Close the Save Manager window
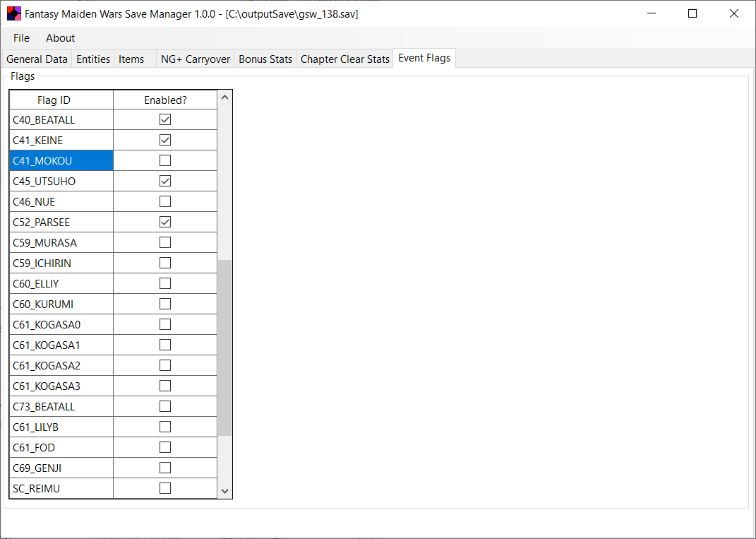The width and height of the screenshot is (756, 539). [734, 13]
